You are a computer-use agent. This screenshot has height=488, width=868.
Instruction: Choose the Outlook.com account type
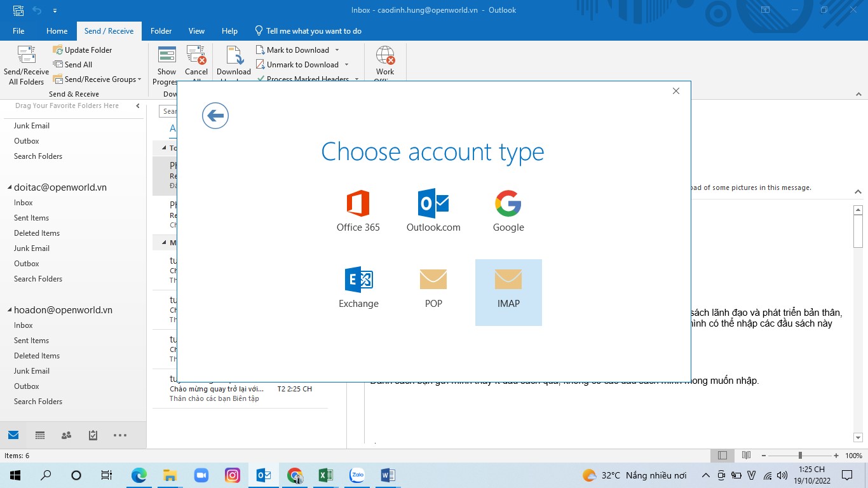point(433,212)
